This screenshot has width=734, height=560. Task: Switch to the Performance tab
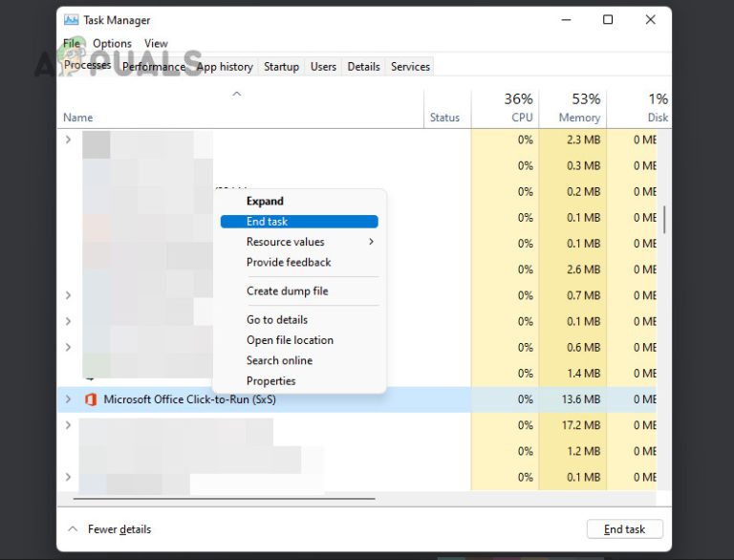point(154,67)
